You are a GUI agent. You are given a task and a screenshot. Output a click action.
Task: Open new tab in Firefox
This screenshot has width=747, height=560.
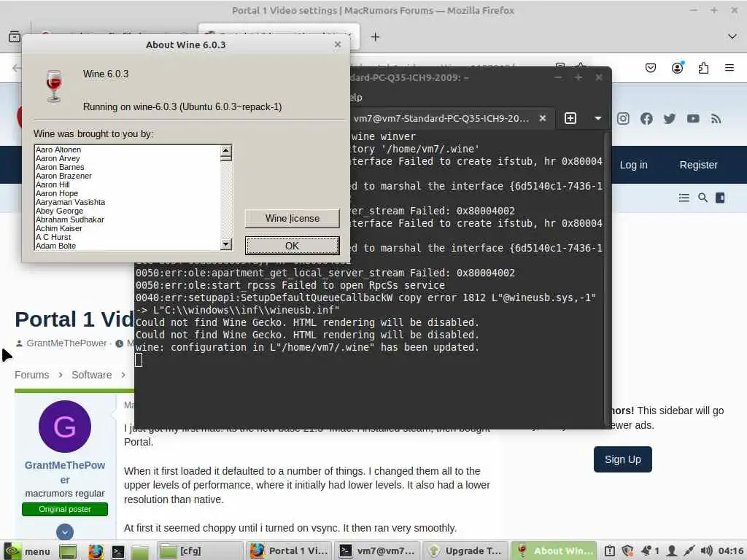click(x=375, y=36)
